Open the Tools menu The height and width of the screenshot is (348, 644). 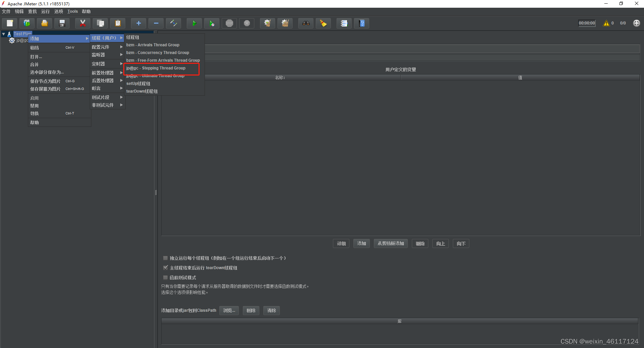(73, 11)
